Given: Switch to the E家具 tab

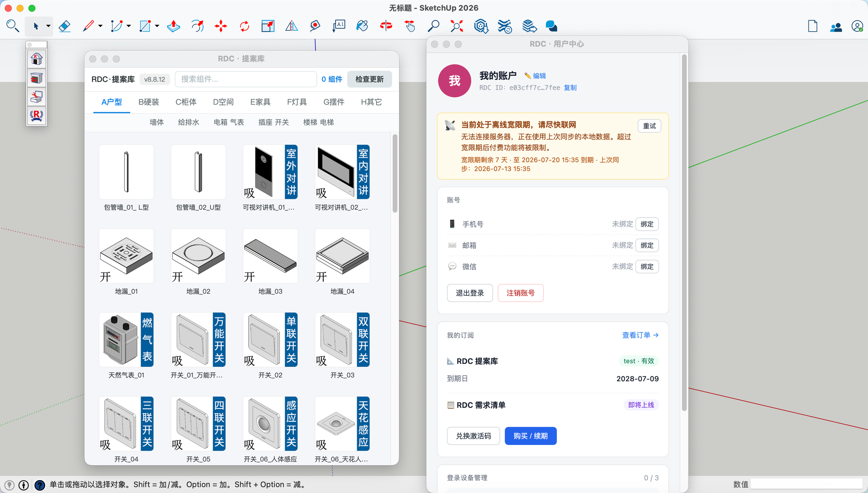Looking at the screenshot, I should pyautogui.click(x=260, y=102).
